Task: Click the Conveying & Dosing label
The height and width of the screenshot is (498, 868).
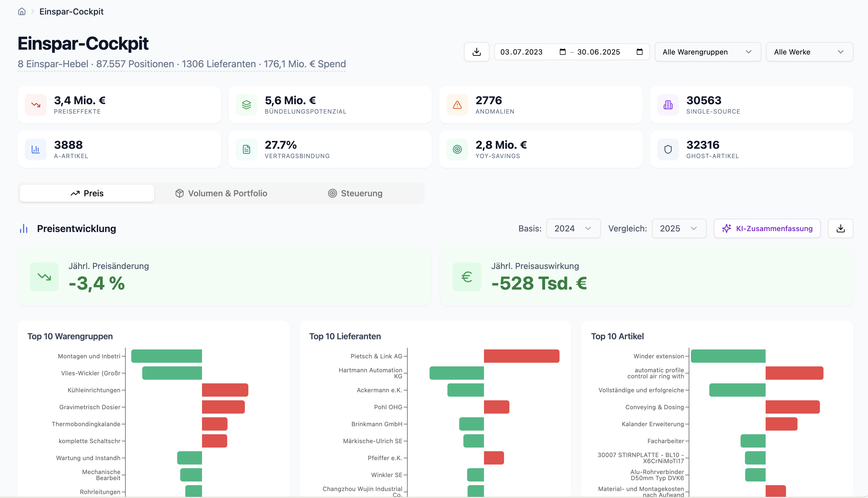Action: pyautogui.click(x=654, y=407)
